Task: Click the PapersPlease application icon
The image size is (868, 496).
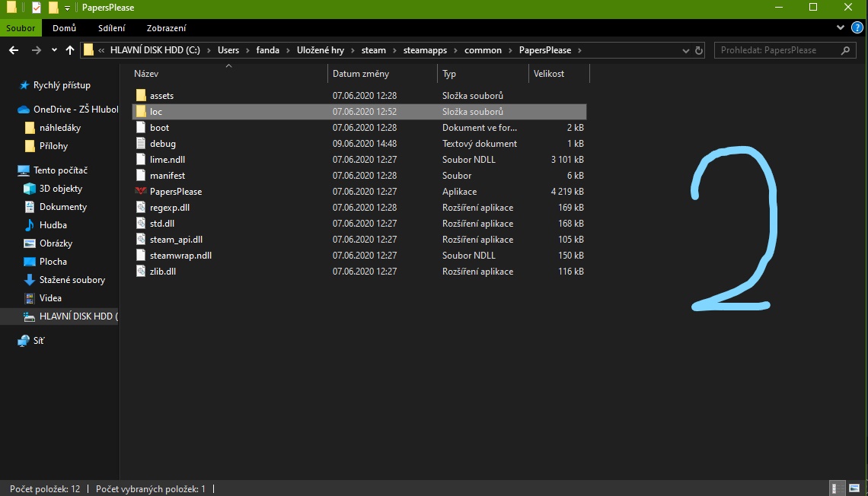Action: [141, 191]
